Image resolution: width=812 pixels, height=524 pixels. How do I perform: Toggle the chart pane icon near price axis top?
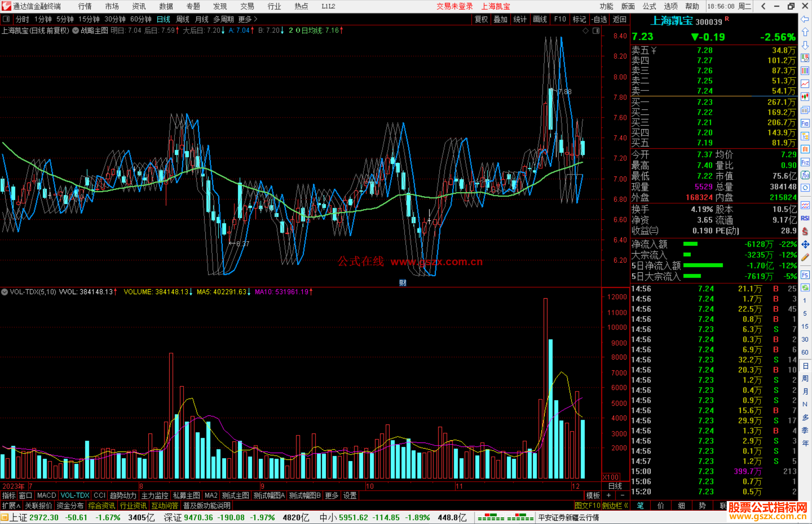[596, 31]
